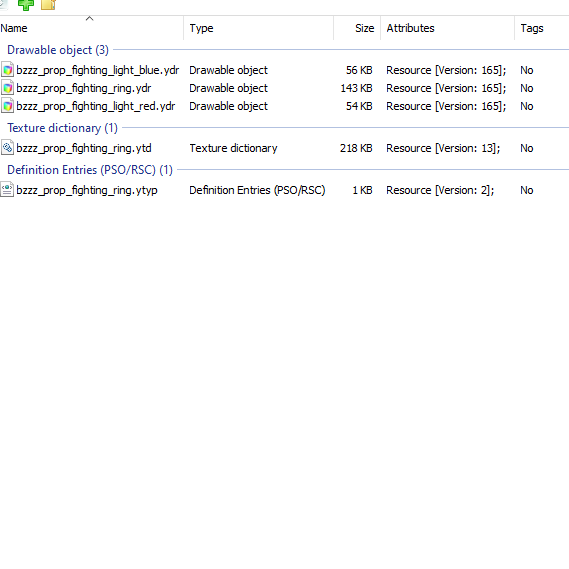
Task: Collapse the Definition Entries (PSO/RSC) (1) group
Action: [90, 170]
